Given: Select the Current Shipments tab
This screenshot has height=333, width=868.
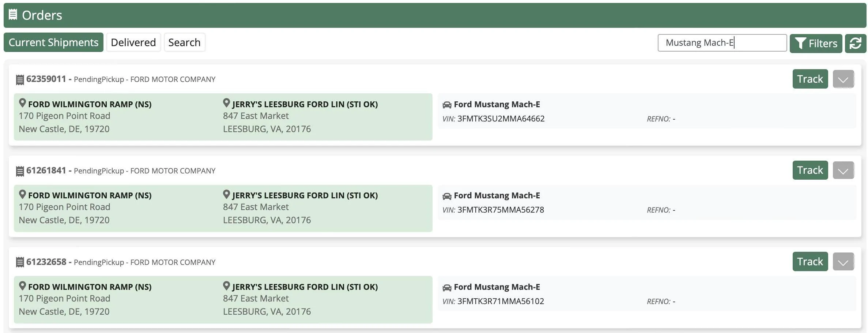Looking at the screenshot, I should click(x=53, y=42).
